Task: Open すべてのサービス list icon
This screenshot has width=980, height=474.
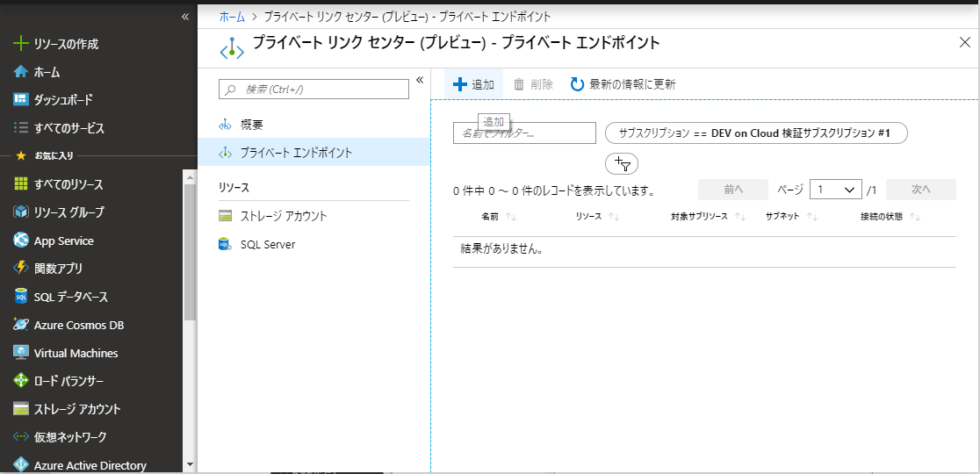Action: (21, 128)
